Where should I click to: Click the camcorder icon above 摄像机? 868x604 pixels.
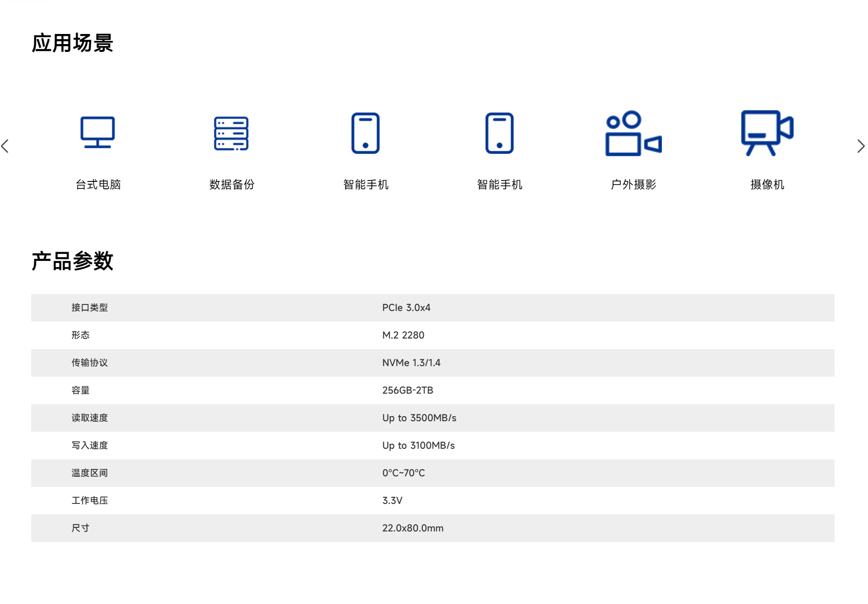[x=767, y=133]
